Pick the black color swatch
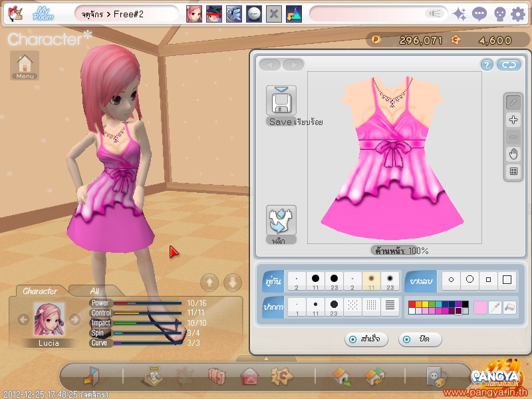 pyautogui.click(x=465, y=304)
